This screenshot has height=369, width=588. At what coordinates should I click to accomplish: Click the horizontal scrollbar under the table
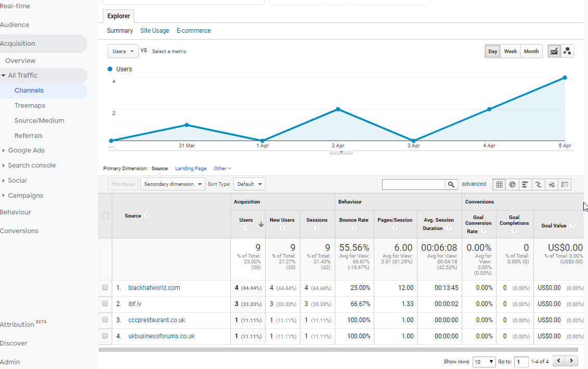click(x=338, y=350)
